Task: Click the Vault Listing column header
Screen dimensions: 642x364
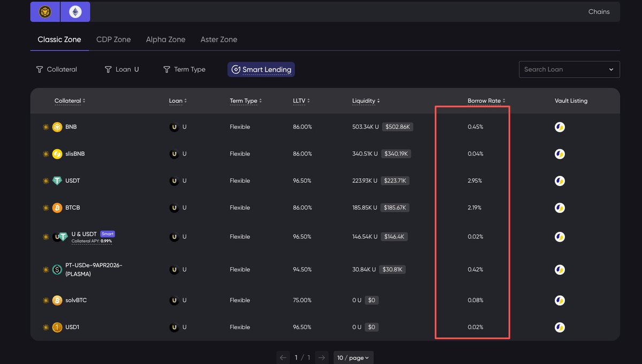Action: coord(571,101)
